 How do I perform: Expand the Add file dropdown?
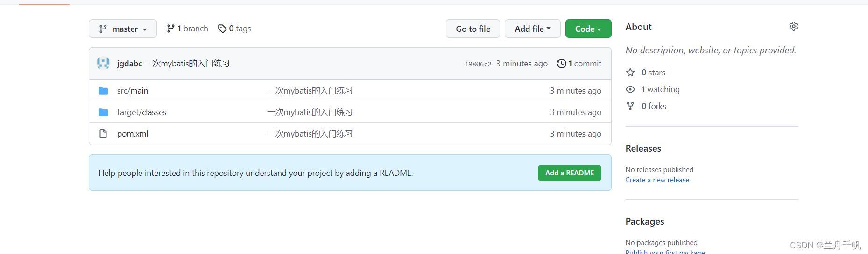coord(532,29)
